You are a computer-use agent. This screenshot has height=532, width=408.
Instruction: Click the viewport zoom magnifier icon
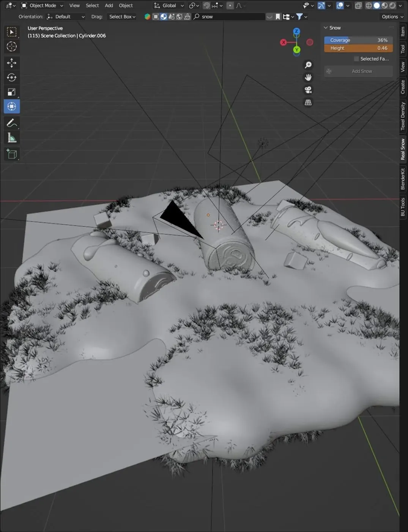point(308,65)
